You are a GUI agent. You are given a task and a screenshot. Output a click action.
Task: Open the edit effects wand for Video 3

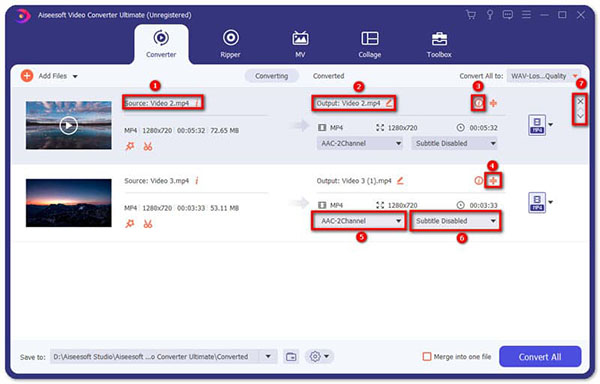pyautogui.click(x=130, y=224)
